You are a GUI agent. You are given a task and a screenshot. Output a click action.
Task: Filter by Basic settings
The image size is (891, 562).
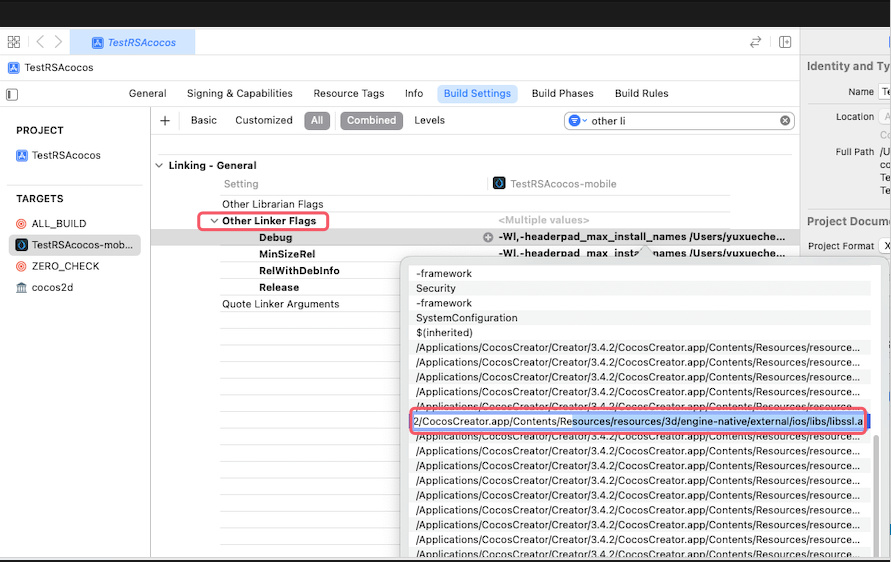tap(203, 120)
